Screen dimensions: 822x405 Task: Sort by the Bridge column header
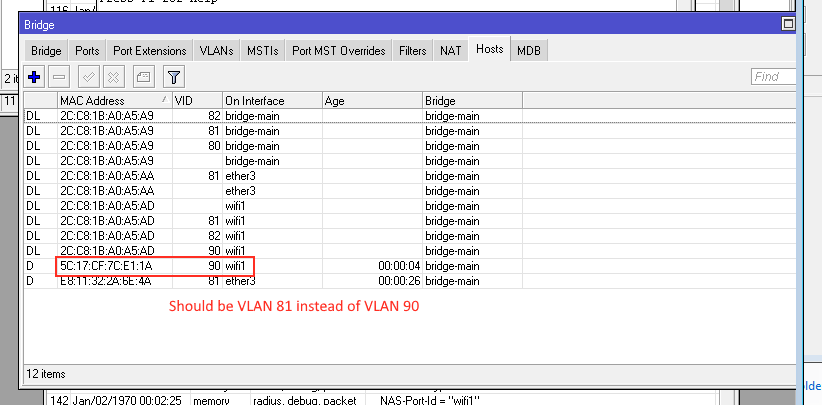click(472, 101)
